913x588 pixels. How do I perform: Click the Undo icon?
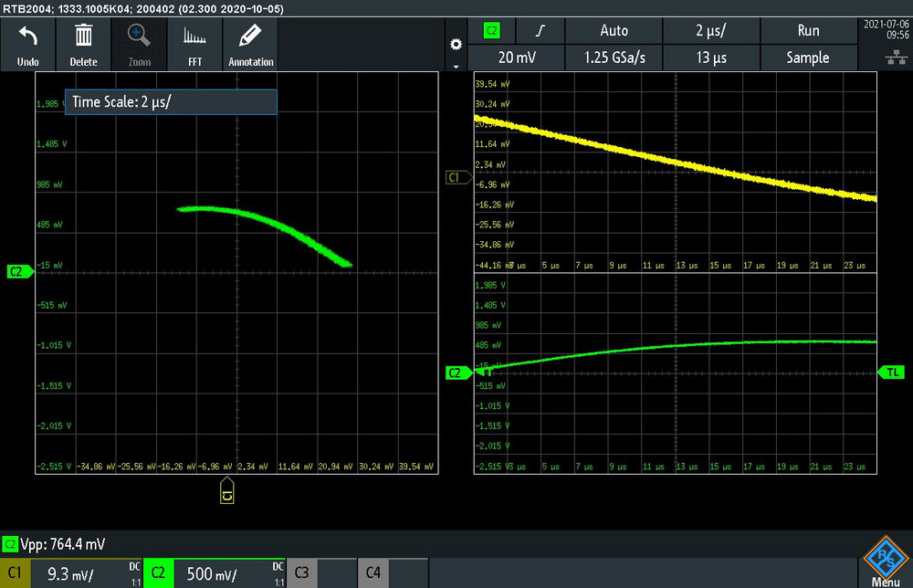click(28, 45)
